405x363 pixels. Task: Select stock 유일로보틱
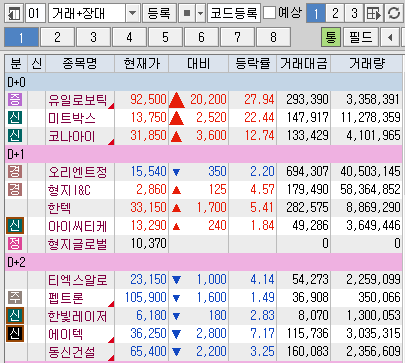coord(78,100)
